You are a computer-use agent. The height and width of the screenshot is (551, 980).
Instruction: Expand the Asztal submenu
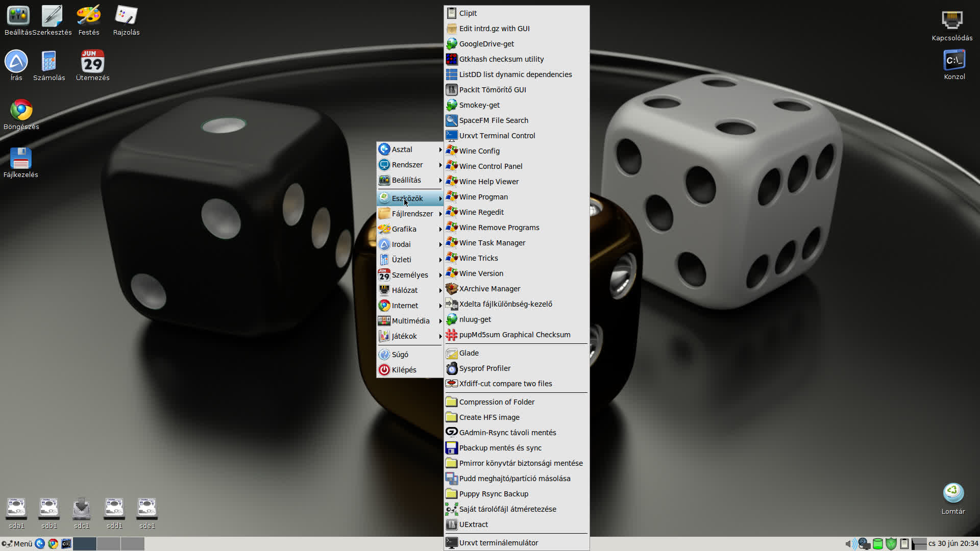[410, 149]
